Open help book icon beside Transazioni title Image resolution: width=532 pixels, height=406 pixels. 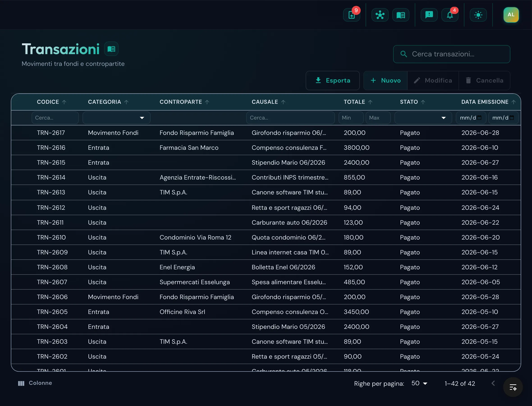coord(111,49)
